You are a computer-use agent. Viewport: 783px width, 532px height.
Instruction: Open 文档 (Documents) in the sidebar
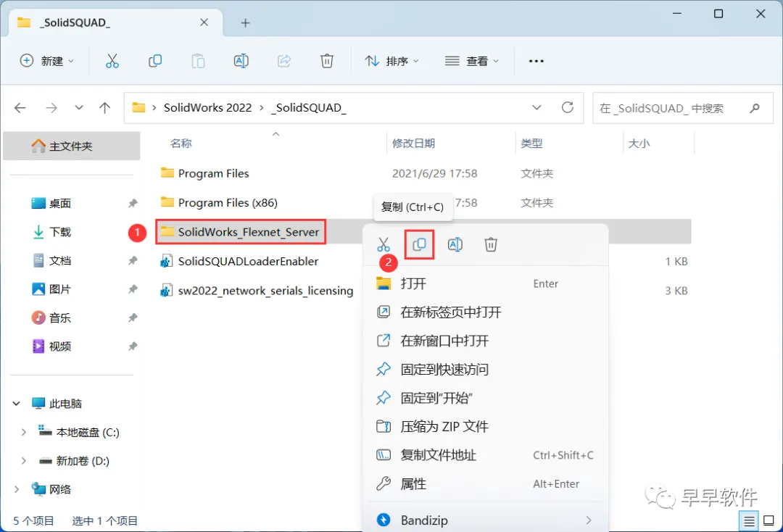[x=60, y=260]
